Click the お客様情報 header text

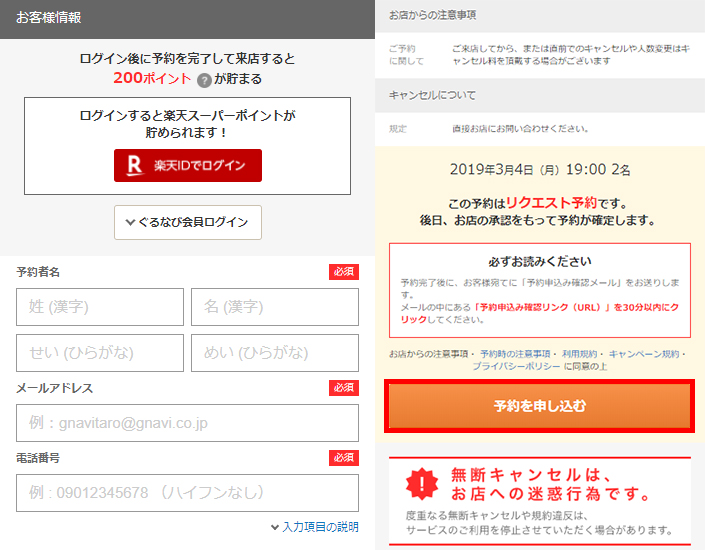coord(49,18)
